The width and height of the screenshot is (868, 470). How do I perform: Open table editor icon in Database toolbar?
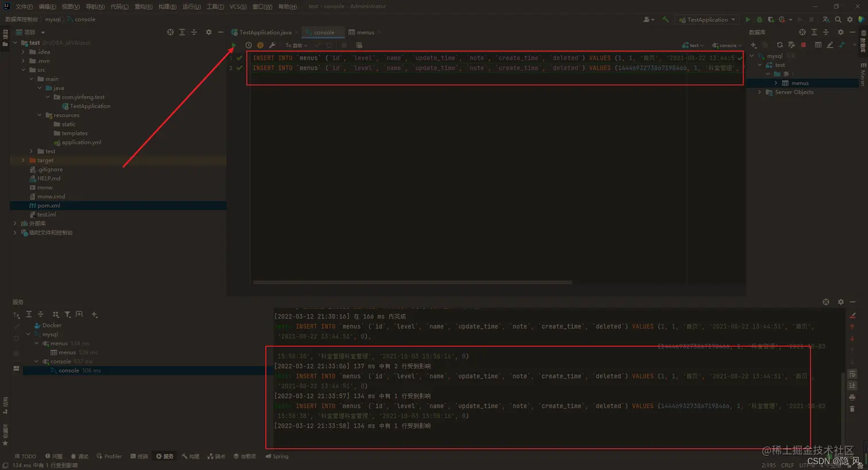click(x=818, y=45)
